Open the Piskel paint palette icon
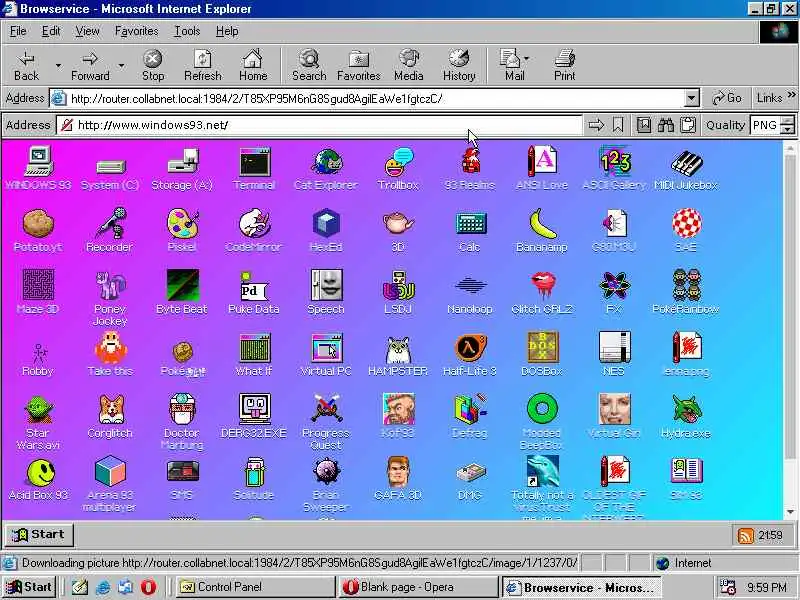This screenshot has height=600, width=800. point(182,231)
